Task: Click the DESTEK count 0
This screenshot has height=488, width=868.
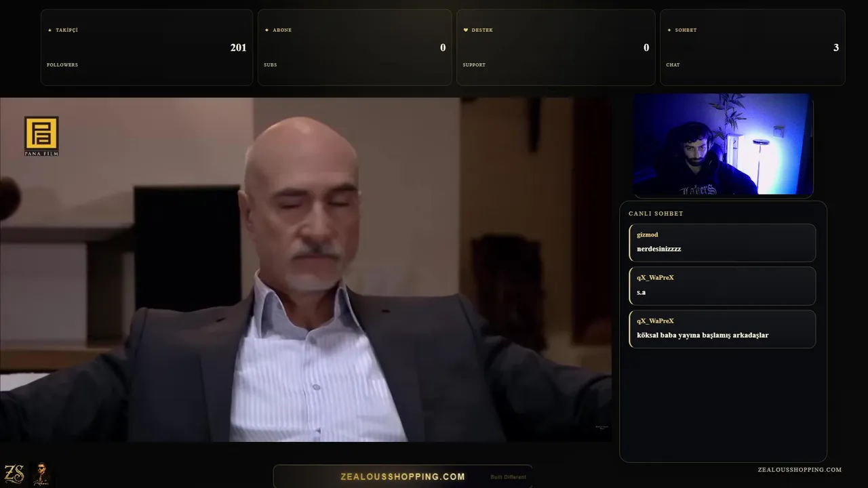Action: coord(646,47)
